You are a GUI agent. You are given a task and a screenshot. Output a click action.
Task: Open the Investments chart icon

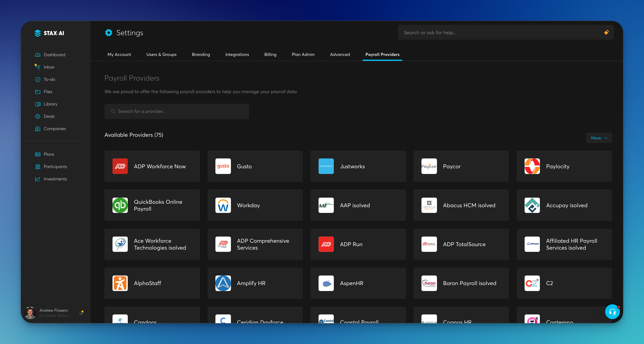(x=38, y=179)
